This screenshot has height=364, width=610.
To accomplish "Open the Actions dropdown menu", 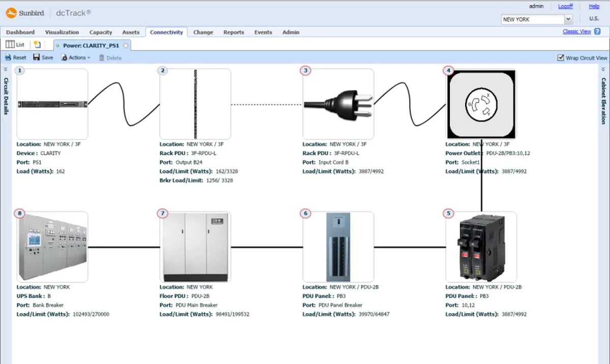I will pyautogui.click(x=76, y=57).
